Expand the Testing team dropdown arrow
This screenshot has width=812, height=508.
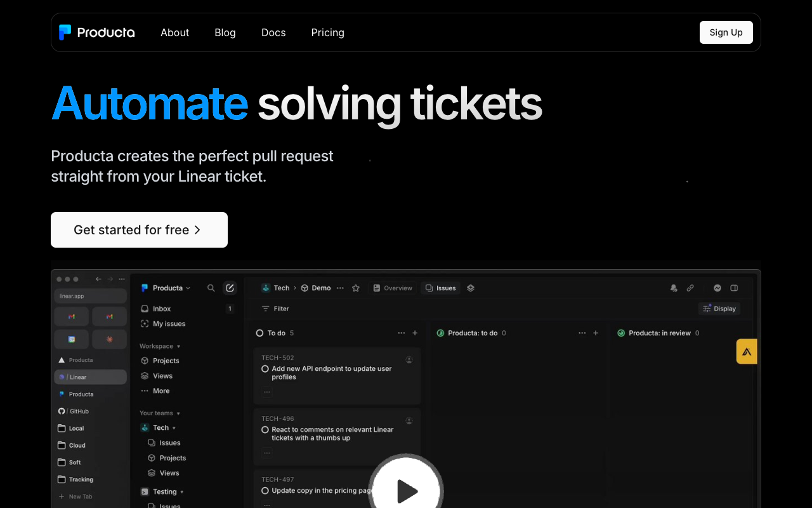[182, 491]
